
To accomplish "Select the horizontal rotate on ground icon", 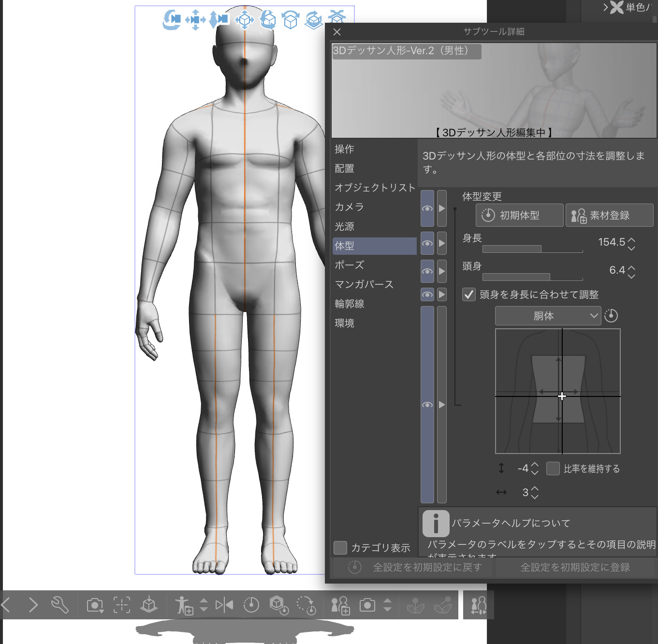I will [x=314, y=20].
